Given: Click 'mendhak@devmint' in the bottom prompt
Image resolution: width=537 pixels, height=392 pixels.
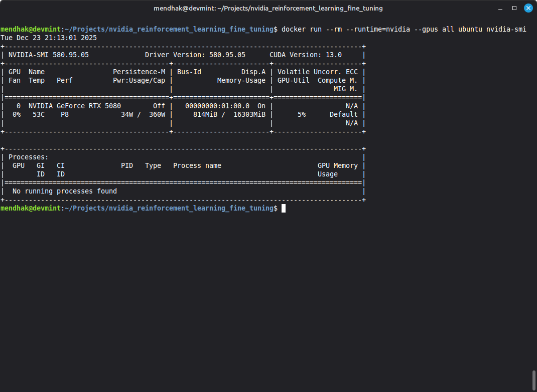Looking at the screenshot, I should (30, 208).
